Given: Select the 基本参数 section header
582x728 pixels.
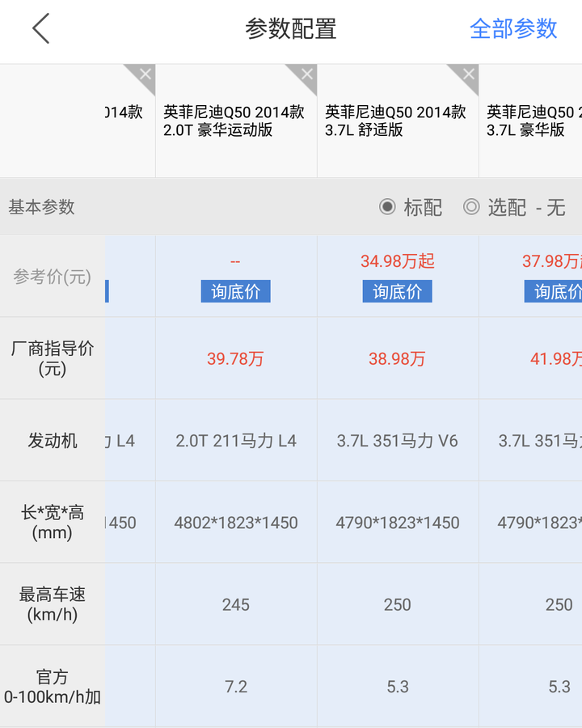Looking at the screenshot, I should coord(41,207).
